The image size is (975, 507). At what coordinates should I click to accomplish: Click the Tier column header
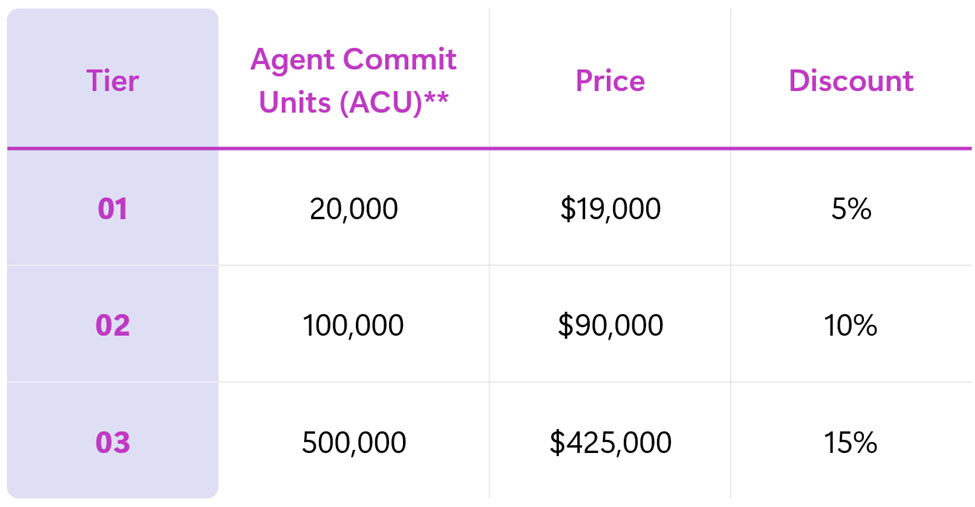112,80
